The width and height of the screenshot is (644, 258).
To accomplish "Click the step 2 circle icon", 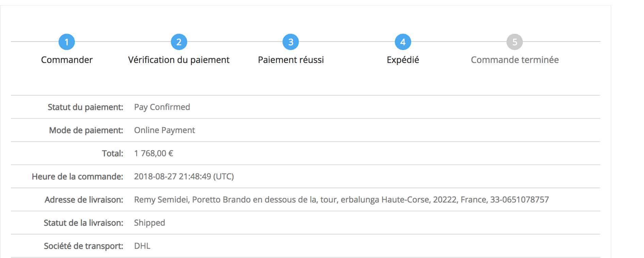I will click(x=179, y=42).
